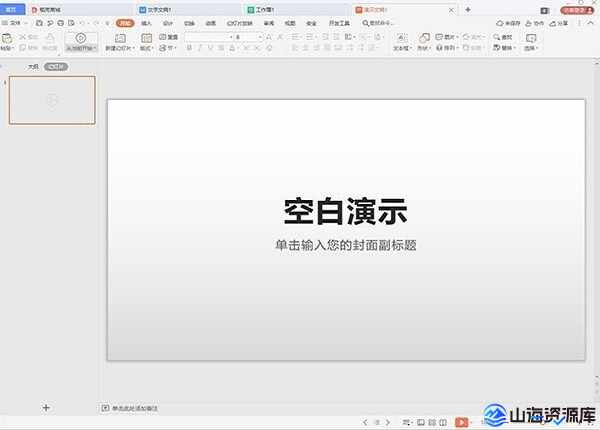Click the Paste clipboard icon
The image size is (600, 430).
point(7,37)
